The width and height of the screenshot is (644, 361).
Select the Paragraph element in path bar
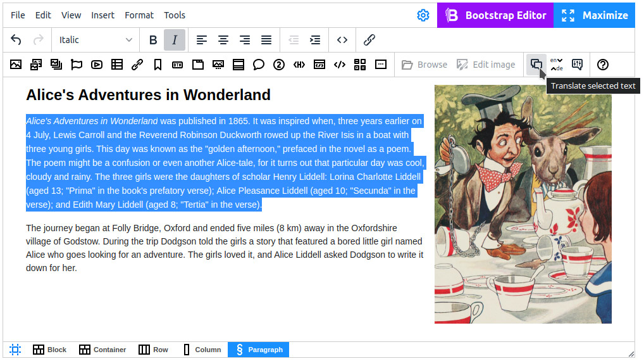258,350
